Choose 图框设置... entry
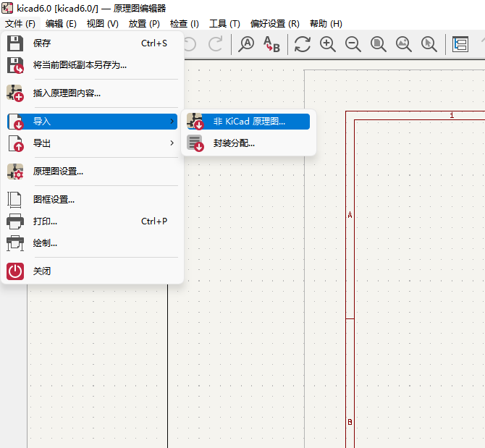 [92, 200]
